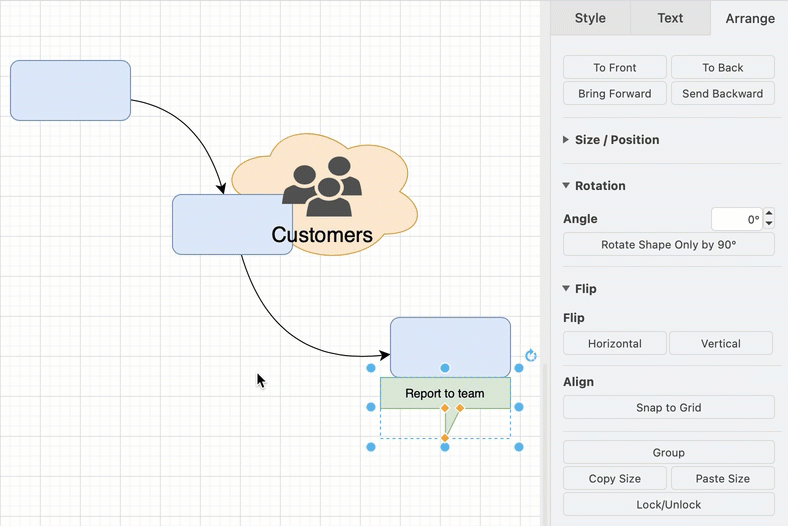The width and height of the screenshot is (788, 526).
Task: Click the orange diamond at callout tip
Action: 445,438
